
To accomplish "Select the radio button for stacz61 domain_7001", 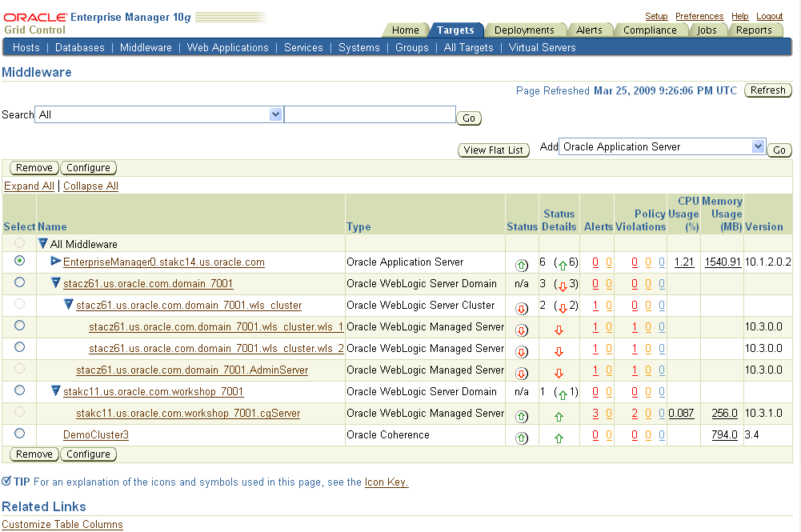I will [x=19, y=283].
